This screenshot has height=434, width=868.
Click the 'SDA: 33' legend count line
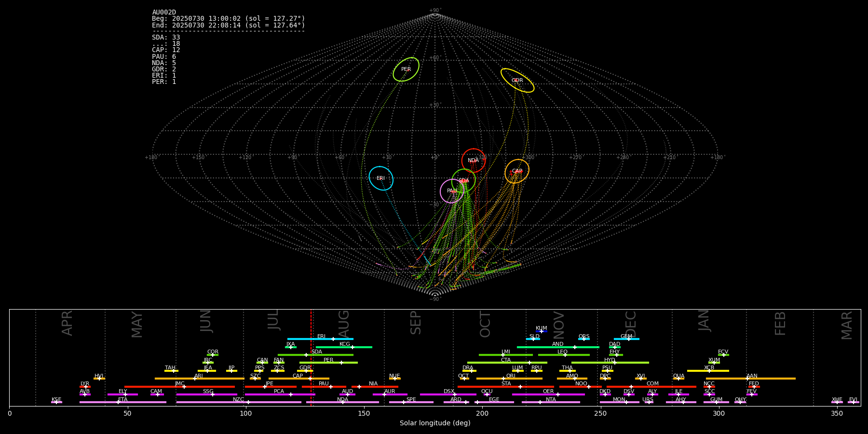[x=166, y=37]
